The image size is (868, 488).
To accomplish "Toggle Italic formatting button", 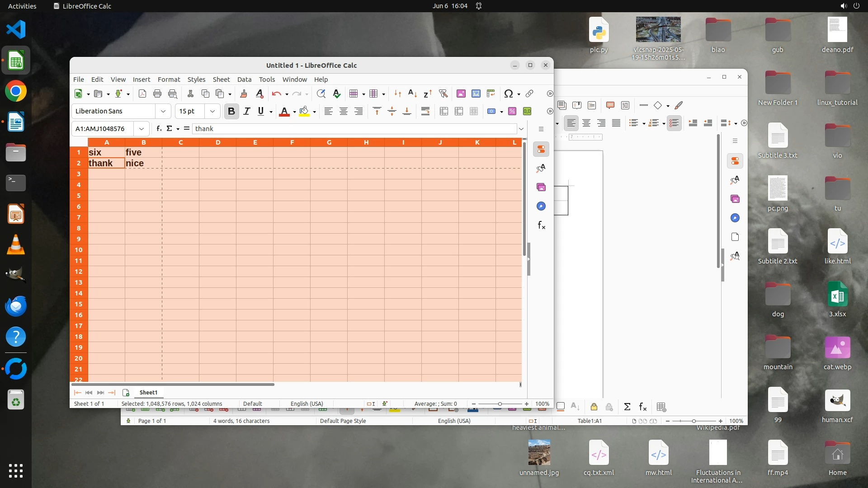I will (x=246, y=111).
